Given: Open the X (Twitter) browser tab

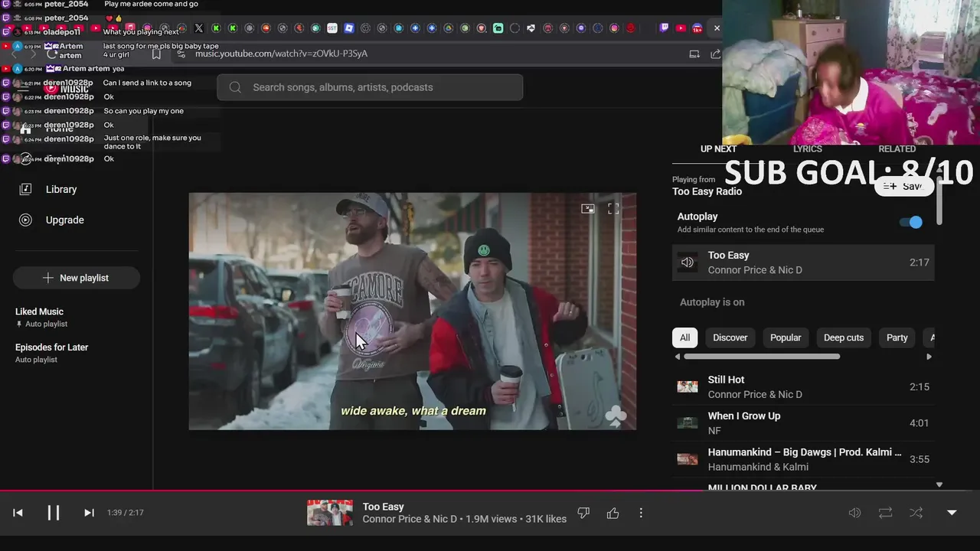Looking at the screenshot, I should point(199,28).
